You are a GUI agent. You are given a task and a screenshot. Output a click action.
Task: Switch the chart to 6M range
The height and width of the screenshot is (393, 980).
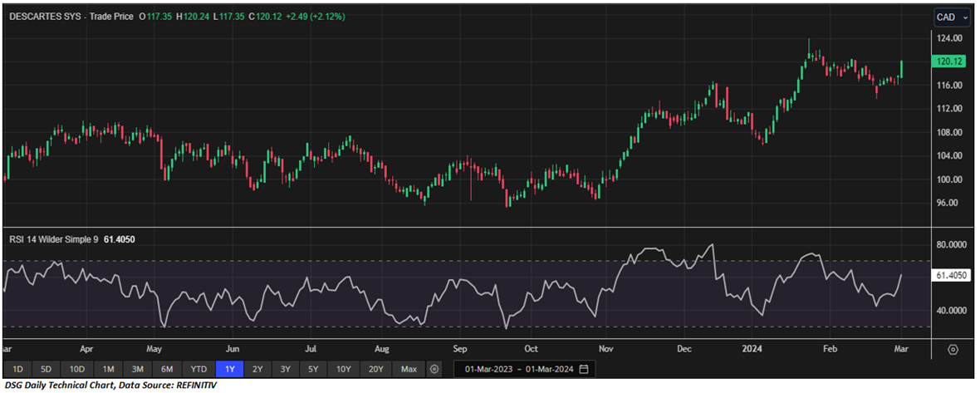[167, 368]
